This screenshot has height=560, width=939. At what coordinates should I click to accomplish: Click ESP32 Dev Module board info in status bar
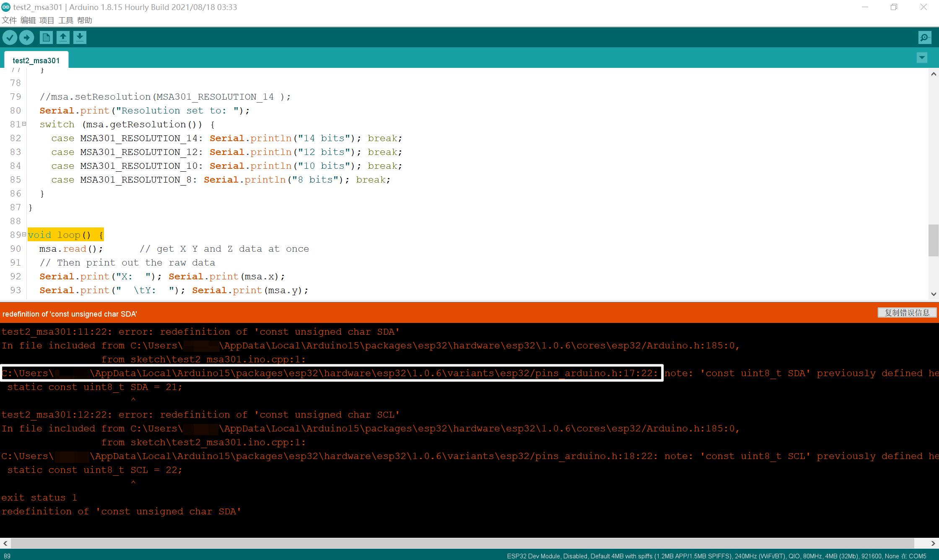[x=716, y=556]
